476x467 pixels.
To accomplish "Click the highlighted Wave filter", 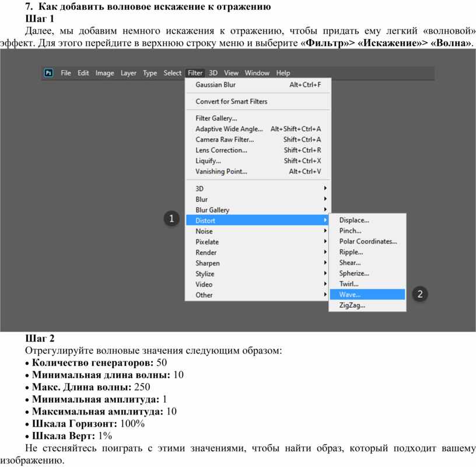I will pos(367,294).
